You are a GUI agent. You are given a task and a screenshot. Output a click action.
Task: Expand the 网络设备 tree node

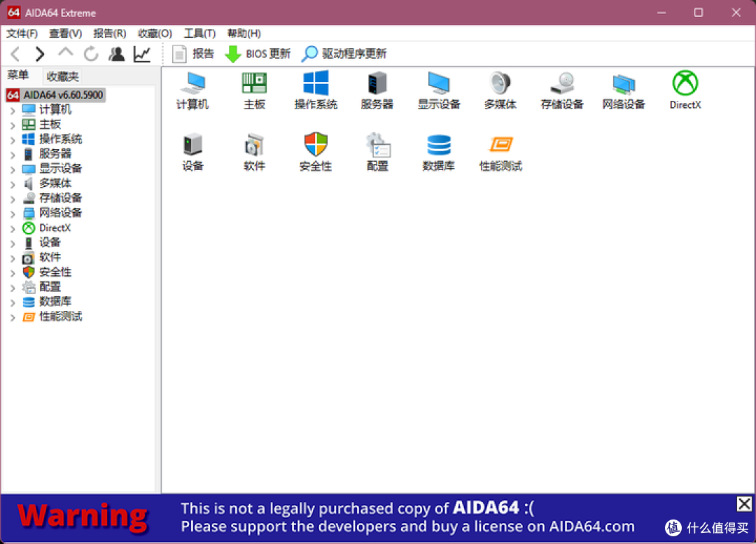tap(13, 214)
